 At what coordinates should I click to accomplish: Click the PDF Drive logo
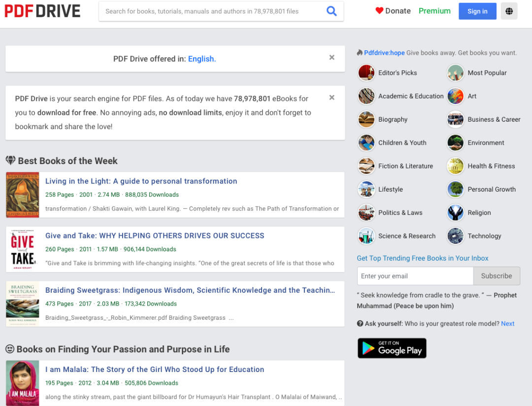click(x=42, y=11)
